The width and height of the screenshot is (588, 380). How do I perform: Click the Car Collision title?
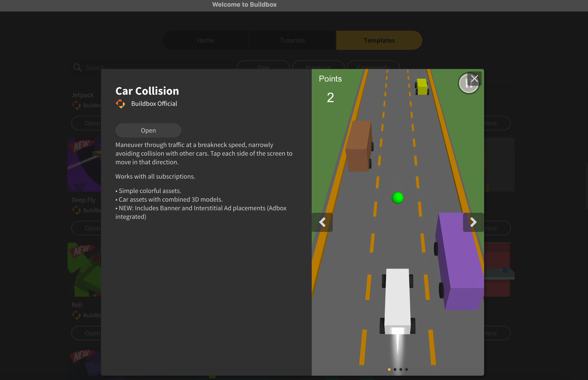point(147,91)
